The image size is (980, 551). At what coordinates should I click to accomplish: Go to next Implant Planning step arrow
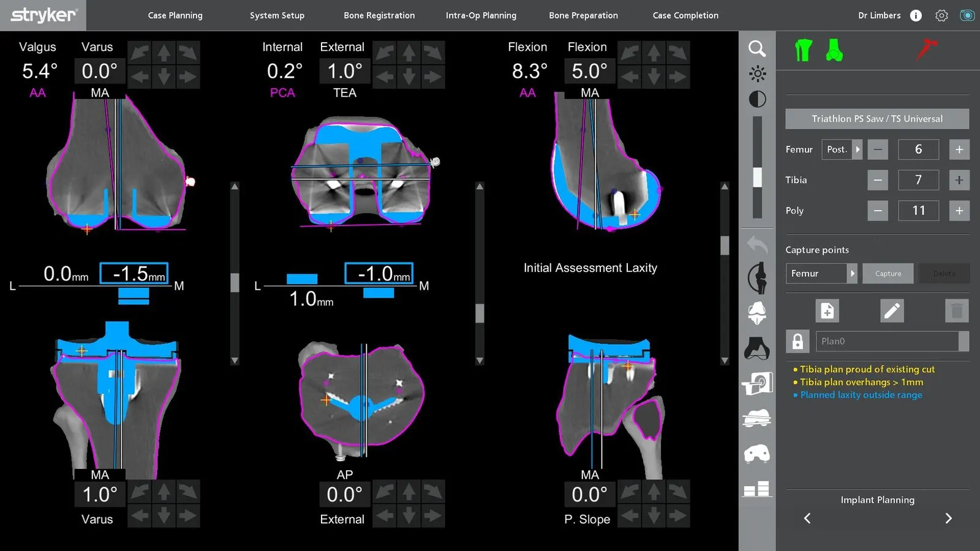(948, 519)
